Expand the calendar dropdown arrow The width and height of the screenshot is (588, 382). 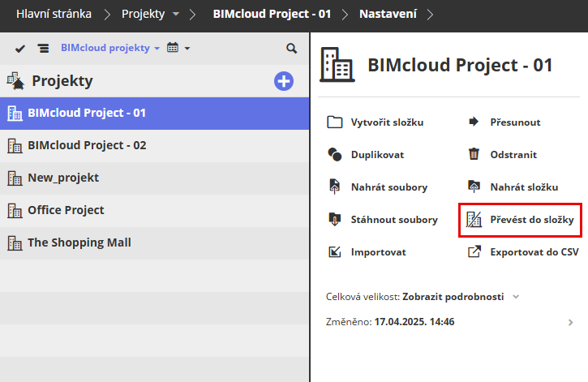pos(187,49)
